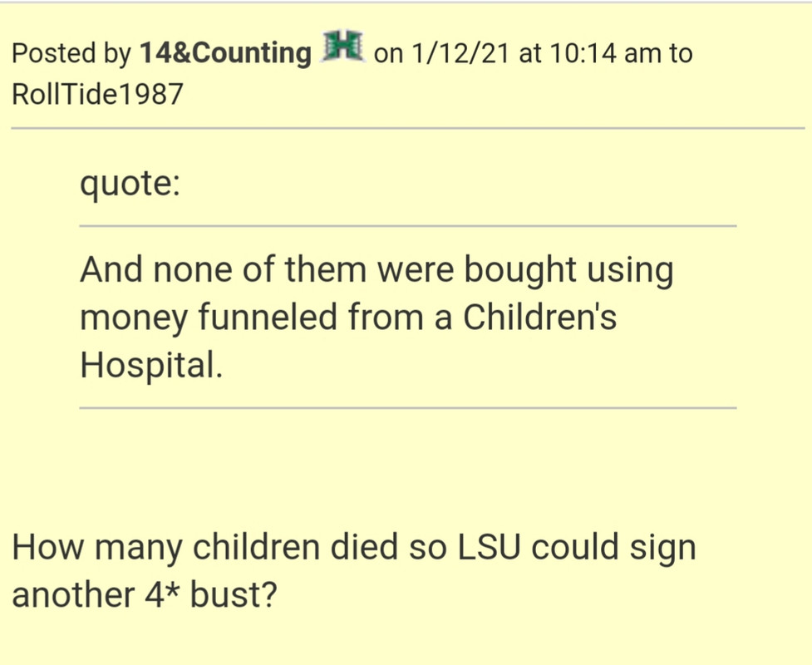Click the "quote:" label

click(130, 184)
